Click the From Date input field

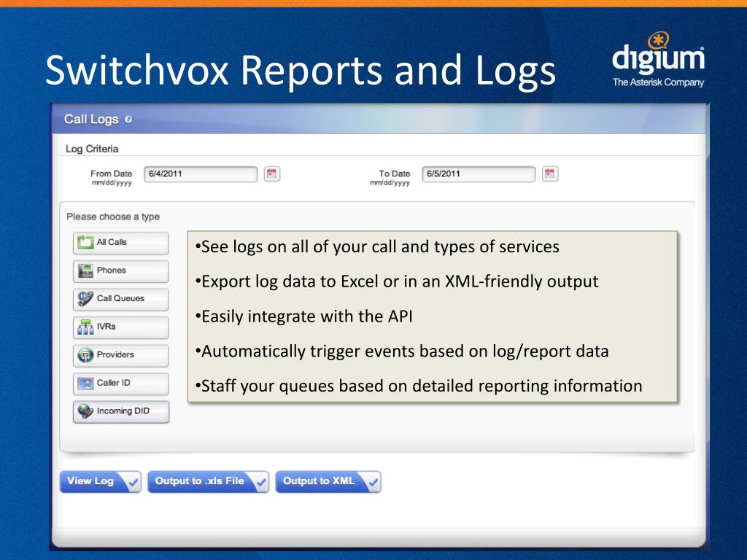click(x=201, y=174)
